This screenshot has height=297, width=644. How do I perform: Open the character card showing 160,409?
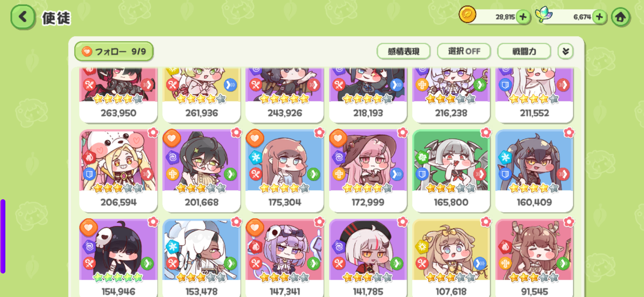(534, 170)
